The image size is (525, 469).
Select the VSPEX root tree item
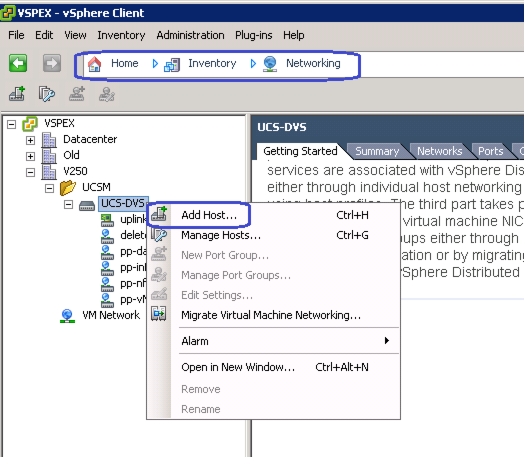tap(59, 124)
